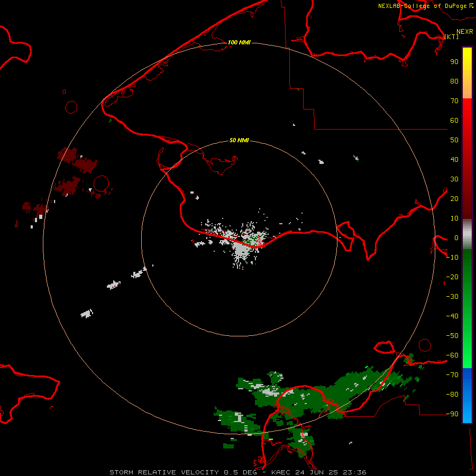Click the "40" value on the velocity scale

pyautogui.click(x=454, y=160)
